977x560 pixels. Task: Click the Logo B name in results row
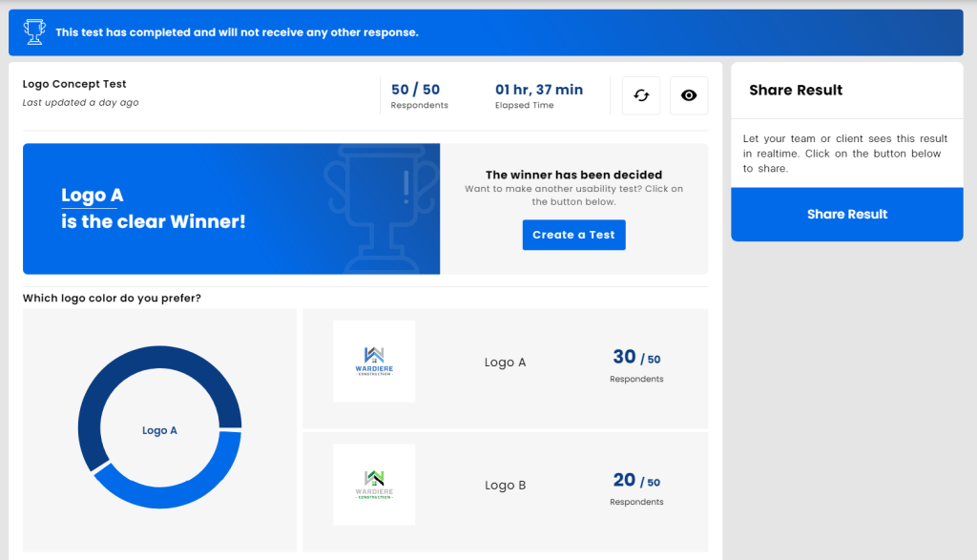point(505,486)
